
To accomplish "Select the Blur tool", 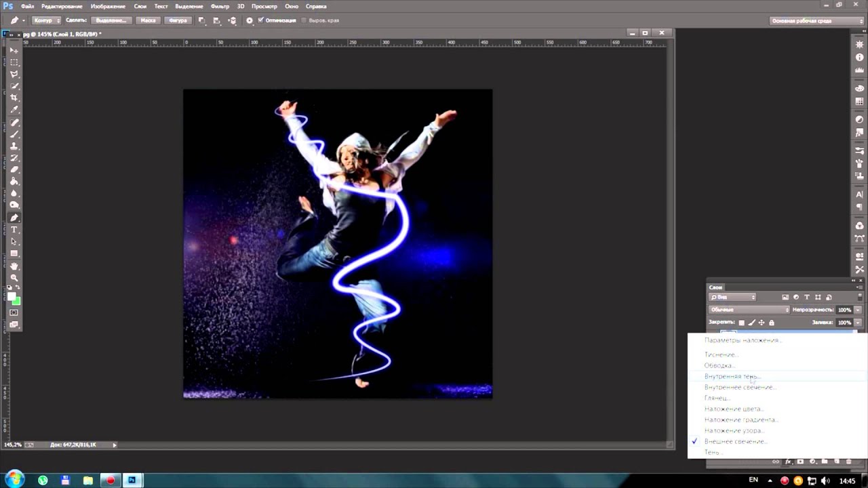I will coord(14,193).
